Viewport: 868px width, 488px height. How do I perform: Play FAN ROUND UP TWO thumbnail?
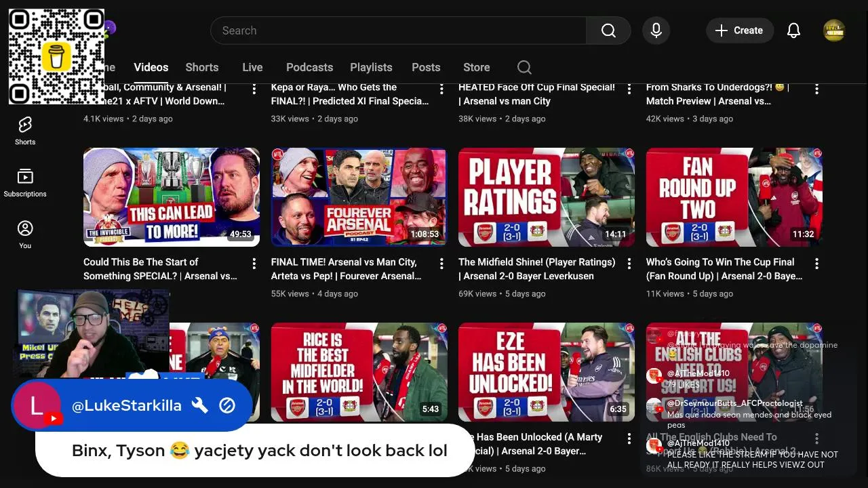(x=734, y=197)
